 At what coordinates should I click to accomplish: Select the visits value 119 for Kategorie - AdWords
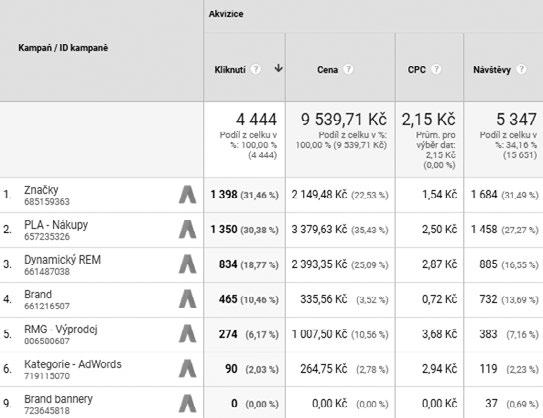click(x=488, y=369)
